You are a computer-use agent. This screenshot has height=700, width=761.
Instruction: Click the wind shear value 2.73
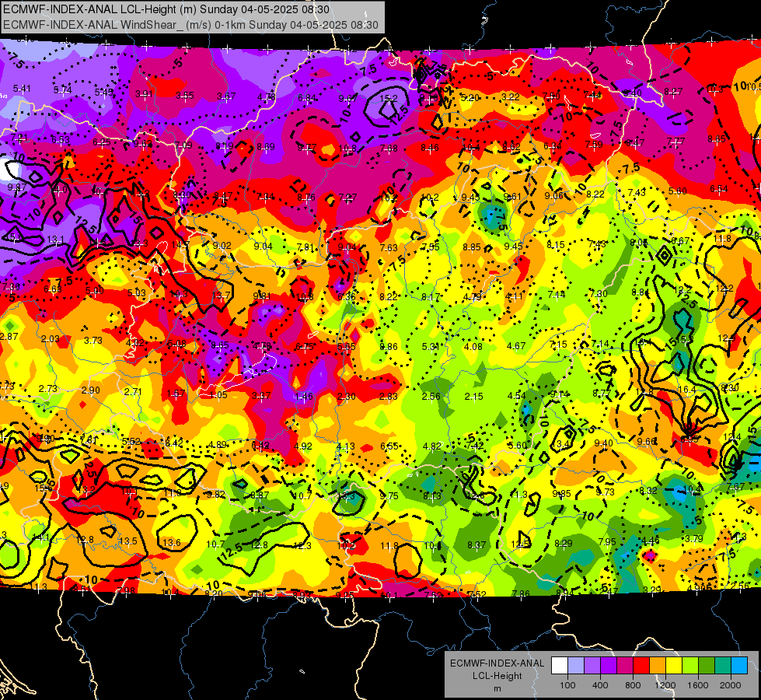pos(48,388)
